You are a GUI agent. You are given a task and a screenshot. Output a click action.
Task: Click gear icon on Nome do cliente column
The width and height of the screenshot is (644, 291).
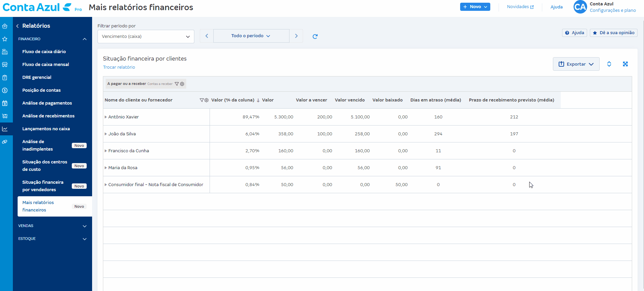pyautogui.click(x=207, y=100)
